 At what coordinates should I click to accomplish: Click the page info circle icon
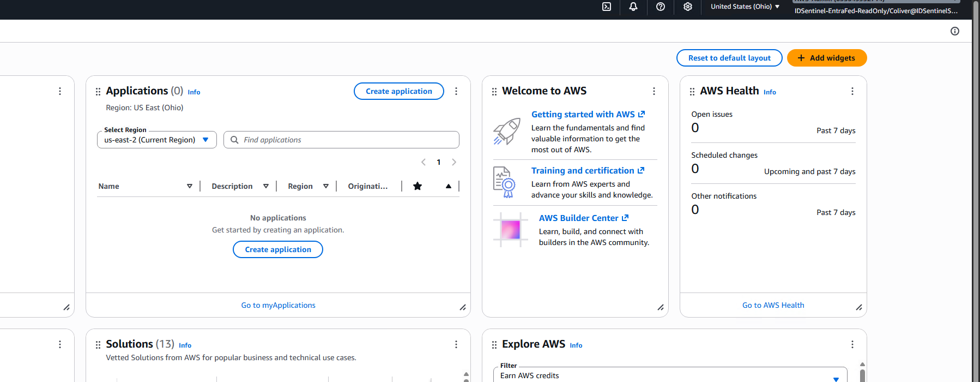955,31
